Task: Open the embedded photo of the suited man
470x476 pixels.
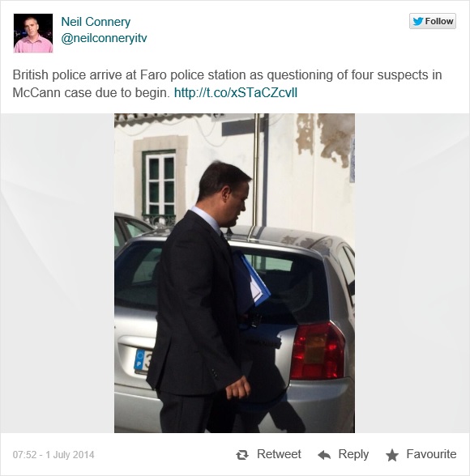Action: 234,273
